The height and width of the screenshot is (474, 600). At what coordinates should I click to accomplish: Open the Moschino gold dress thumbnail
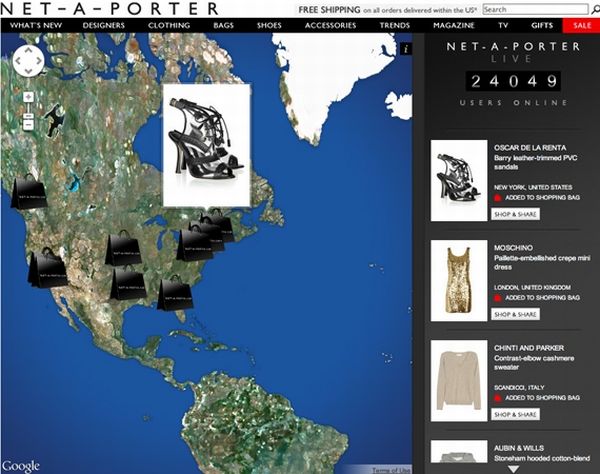point(459,280)
